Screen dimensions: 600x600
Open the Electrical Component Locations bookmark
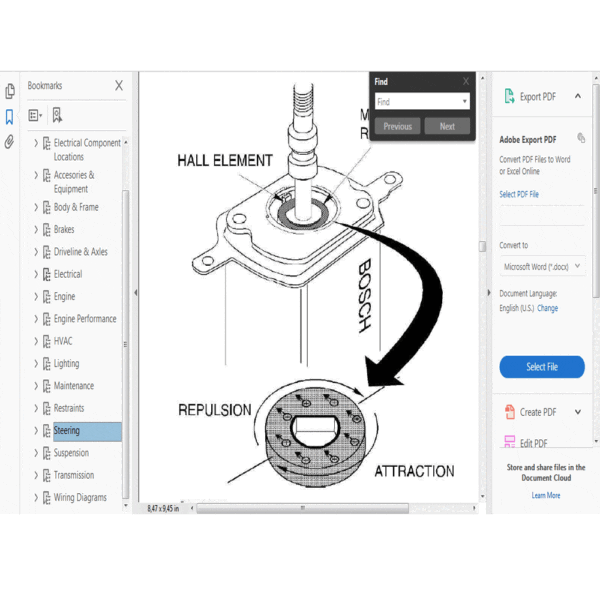(87, 150)
